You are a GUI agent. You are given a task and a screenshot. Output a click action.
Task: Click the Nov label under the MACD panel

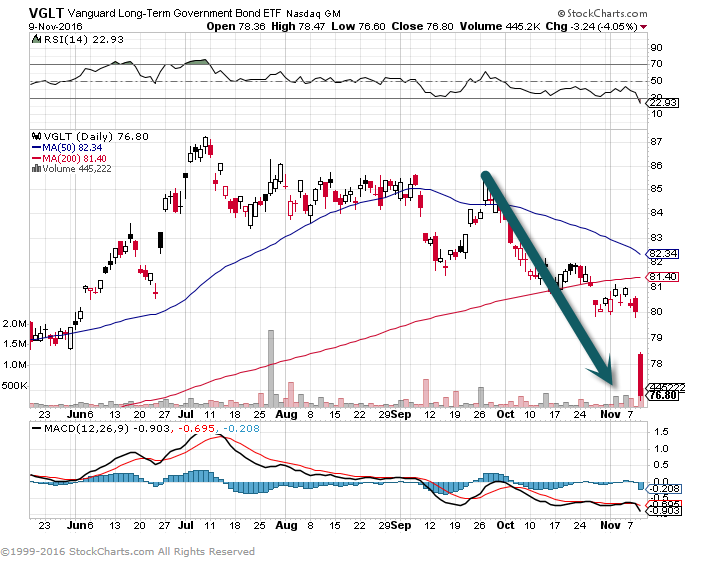(x=611, y=525)
